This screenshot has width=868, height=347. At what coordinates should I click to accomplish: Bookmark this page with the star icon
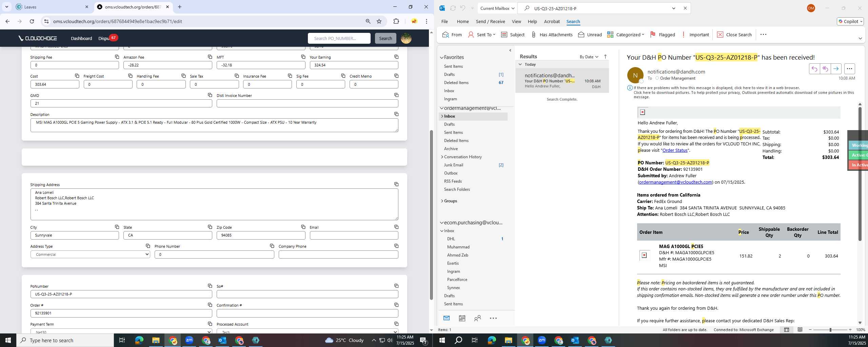tap(379, 21)
